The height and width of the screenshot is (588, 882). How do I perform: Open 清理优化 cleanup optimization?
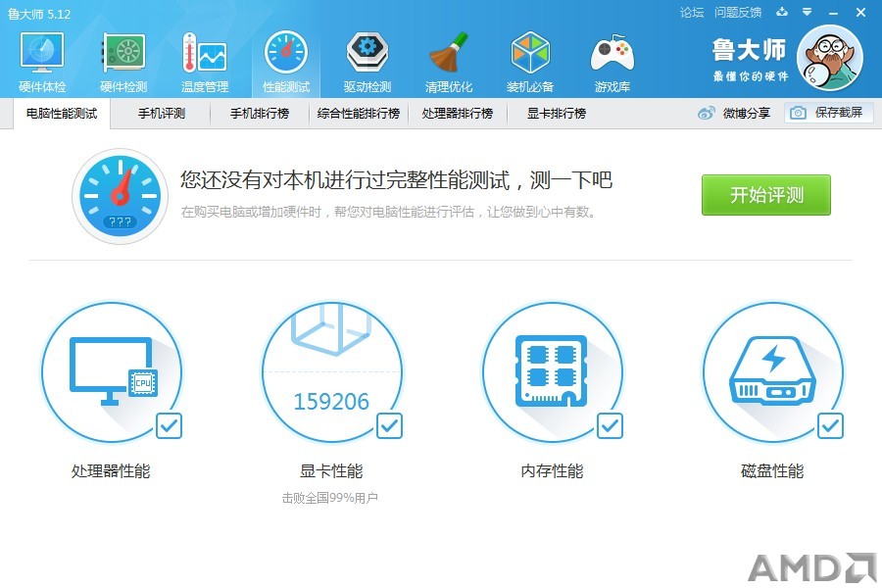click(449, 63)
